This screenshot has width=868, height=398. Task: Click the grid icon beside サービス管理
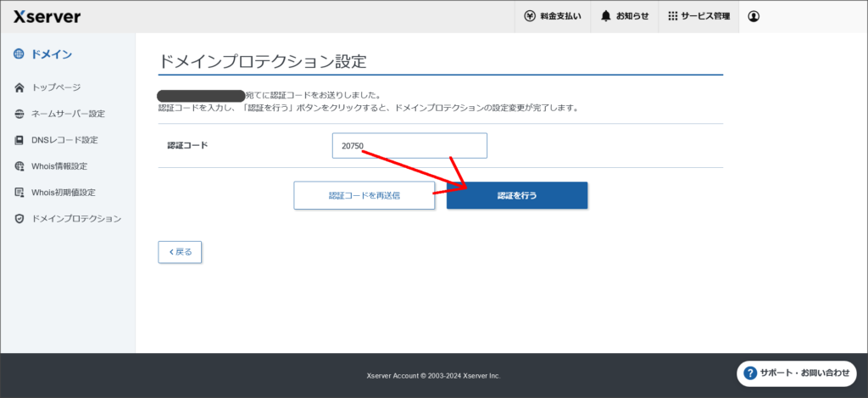[x=672, y=17]
